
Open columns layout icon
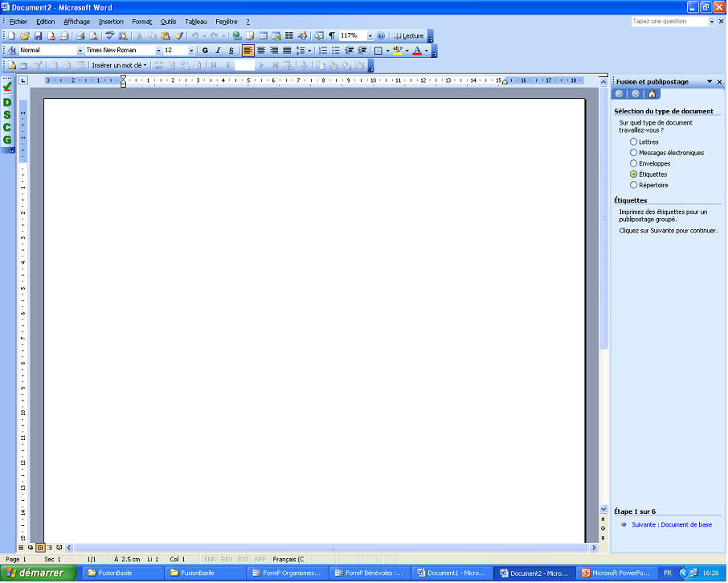(289, 35)
